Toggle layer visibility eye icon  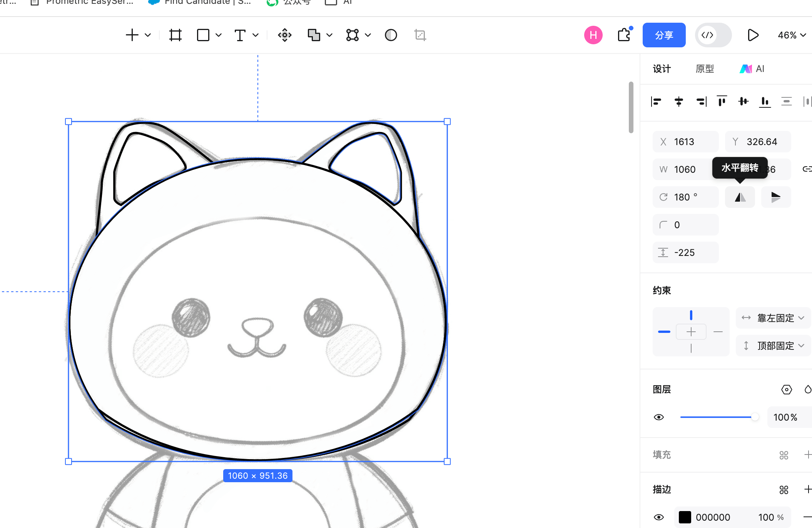click(x=659, y=417)
